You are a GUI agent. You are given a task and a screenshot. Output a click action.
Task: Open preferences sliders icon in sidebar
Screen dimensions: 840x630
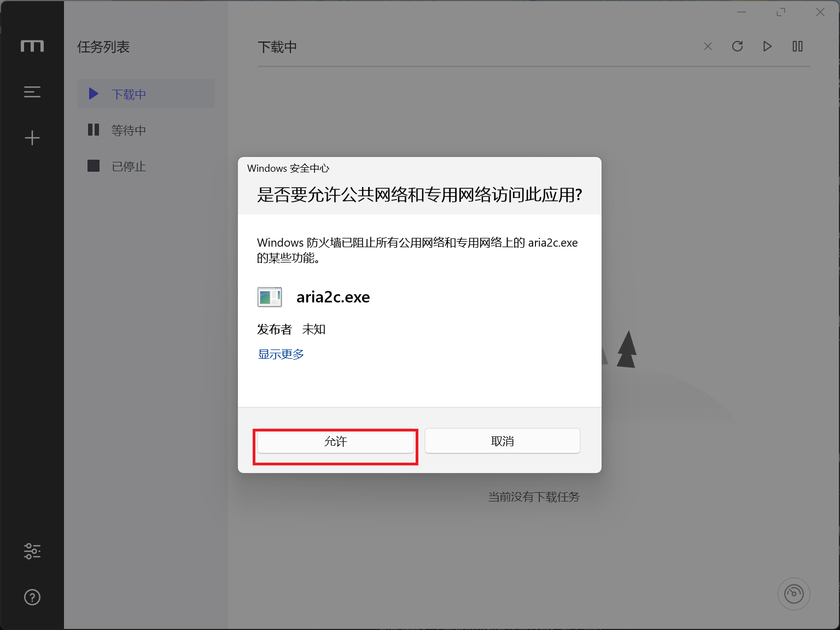coord(32,551)
